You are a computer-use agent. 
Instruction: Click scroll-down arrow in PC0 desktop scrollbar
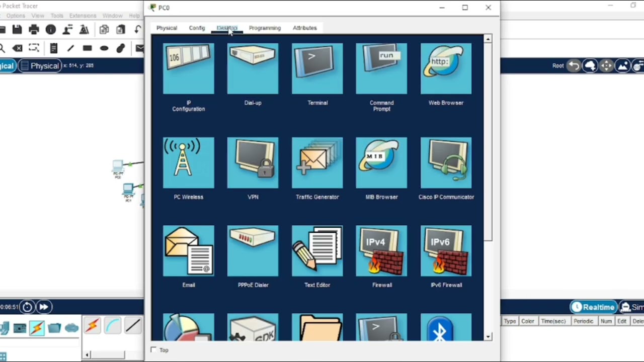tap(488, 336)
